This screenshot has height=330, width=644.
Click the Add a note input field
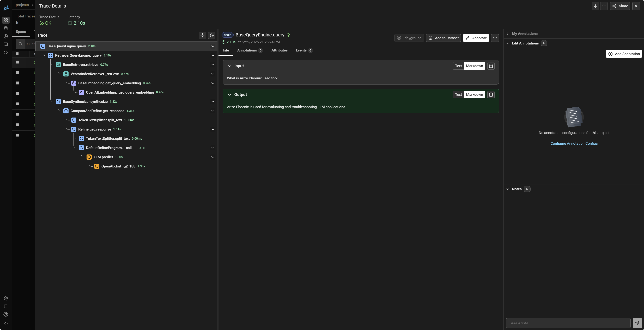[568, 323]
